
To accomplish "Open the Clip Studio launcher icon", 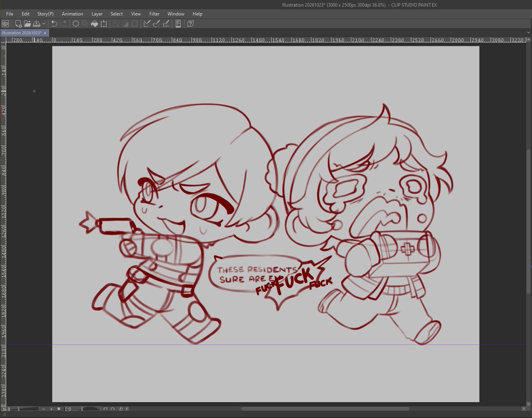I will click(5, 23).
